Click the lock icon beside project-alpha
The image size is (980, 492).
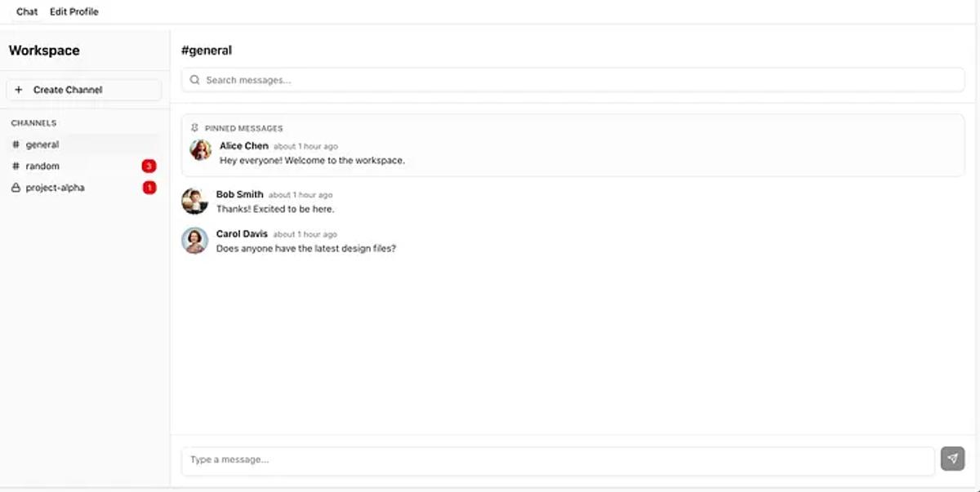16,188
